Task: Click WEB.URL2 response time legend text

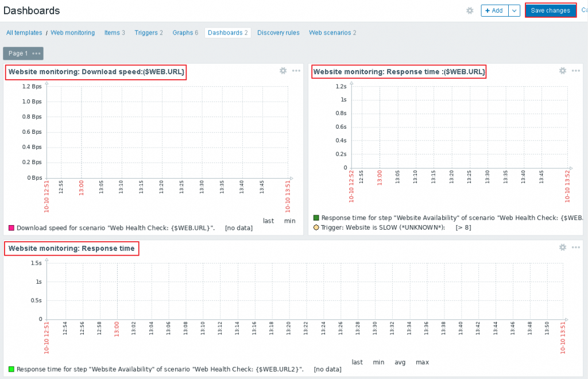Action: 160,369
